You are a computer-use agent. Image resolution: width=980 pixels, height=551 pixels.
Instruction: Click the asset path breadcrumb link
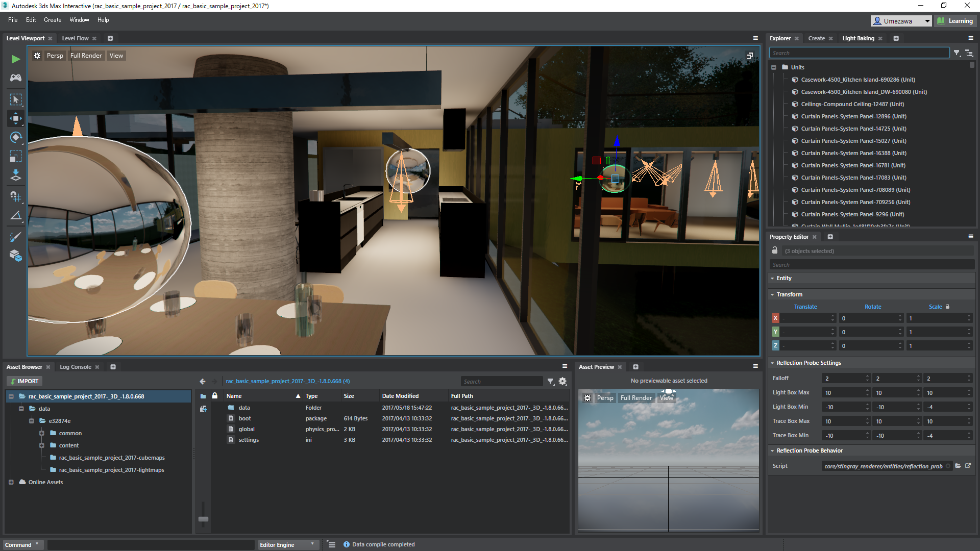pyautogui.click(x=288, y=381)
